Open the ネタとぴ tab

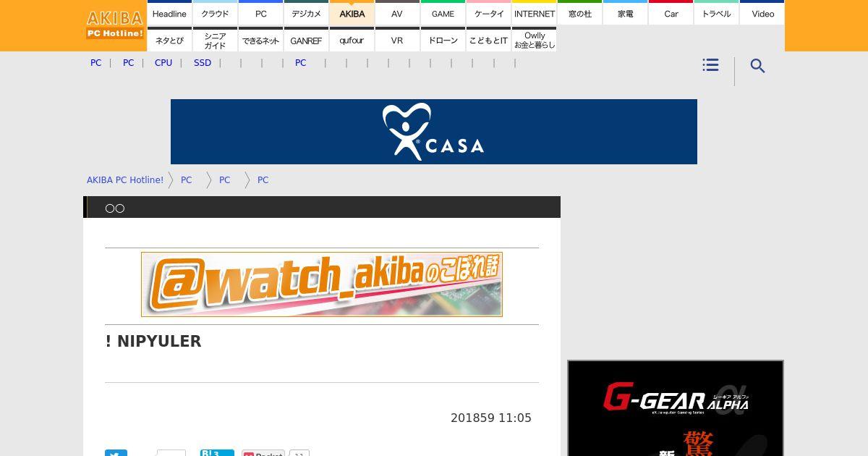pyautogui.click(x=169, y=41)
